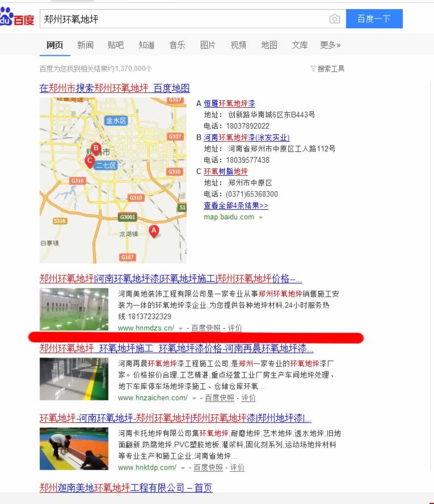Image resolution: width=434 pixels, height=504 pixels.
Task: Click the camera image search icon
Action: coord(335,19)
